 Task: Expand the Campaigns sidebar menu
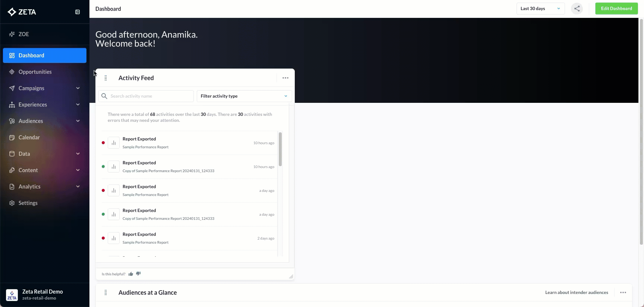coord(45,88)
